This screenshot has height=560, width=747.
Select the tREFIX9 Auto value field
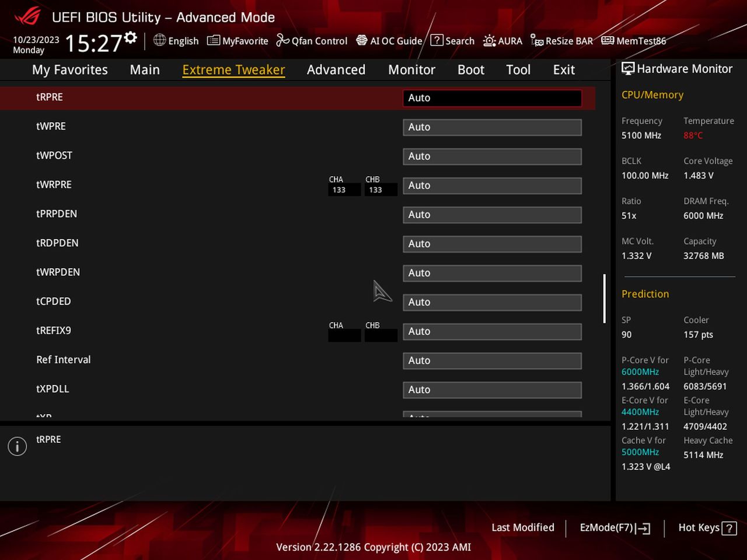pos(493,331)
